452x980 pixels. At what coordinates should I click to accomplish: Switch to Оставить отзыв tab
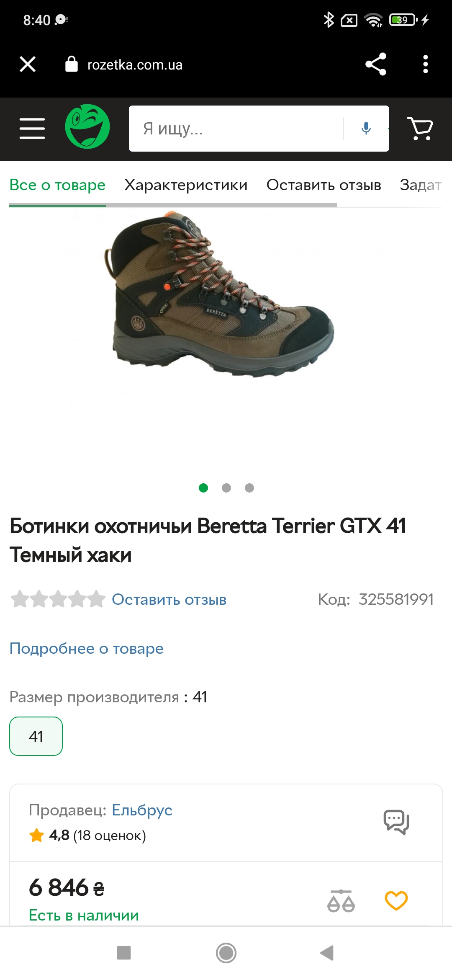tap(324, 185)
